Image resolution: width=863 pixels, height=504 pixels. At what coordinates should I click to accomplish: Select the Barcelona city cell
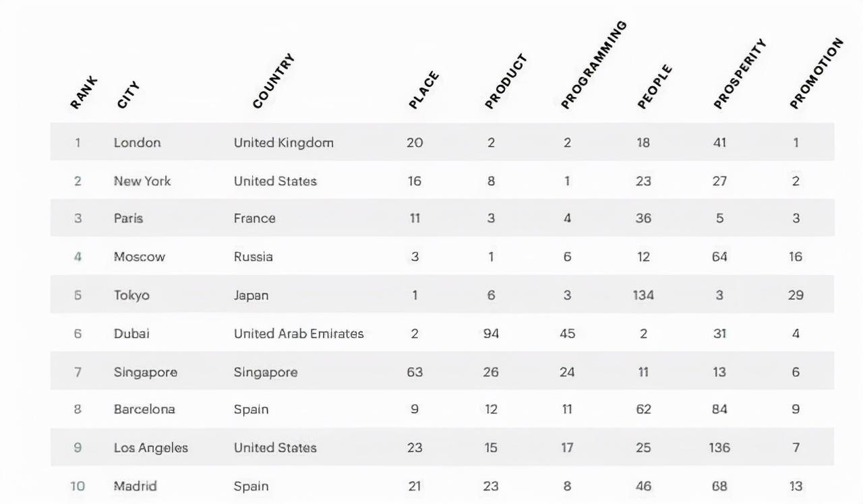pos(144,410)
